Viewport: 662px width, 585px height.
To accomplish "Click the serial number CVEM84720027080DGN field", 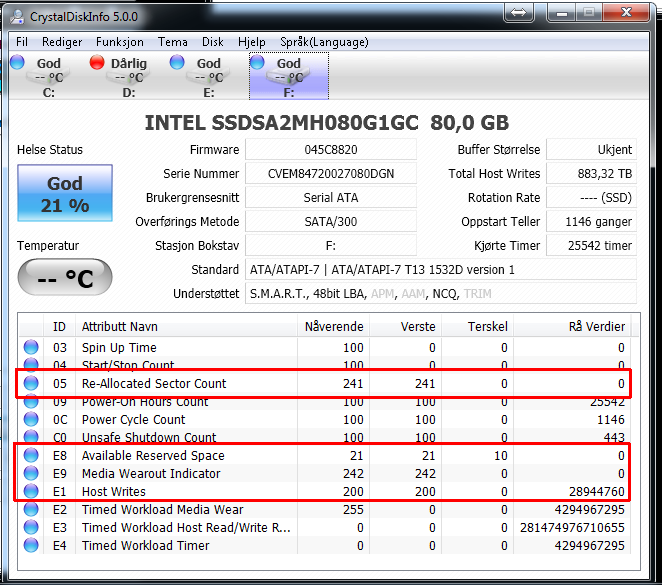I will pyautogui.click(x=331, y=173).
